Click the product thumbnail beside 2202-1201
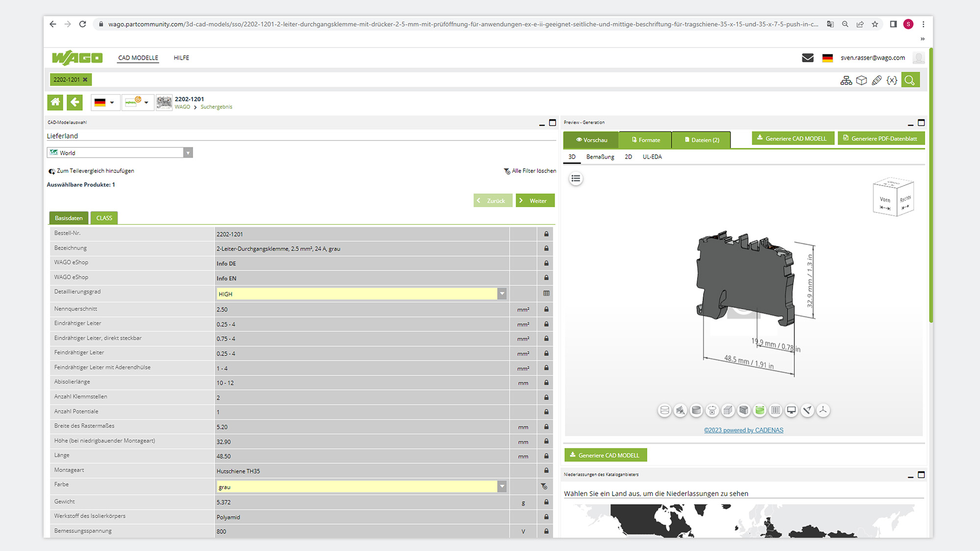 (x=164, y=102)
